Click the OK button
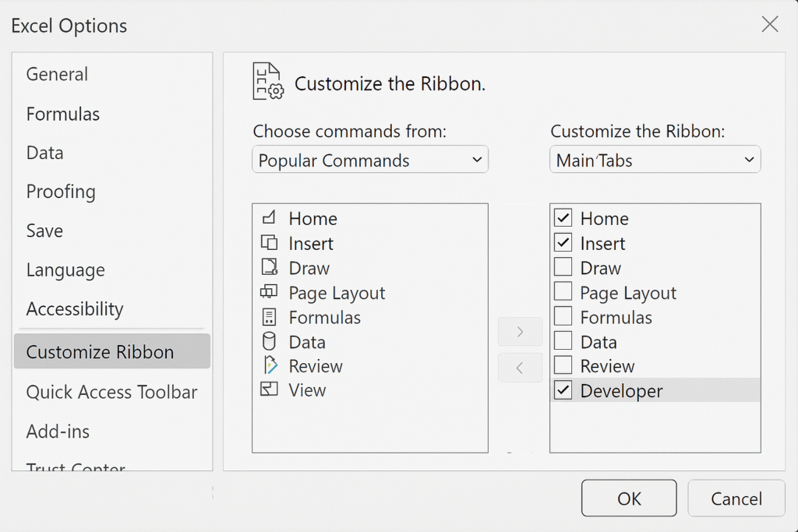The image size is (798, 532). [629, 498]
